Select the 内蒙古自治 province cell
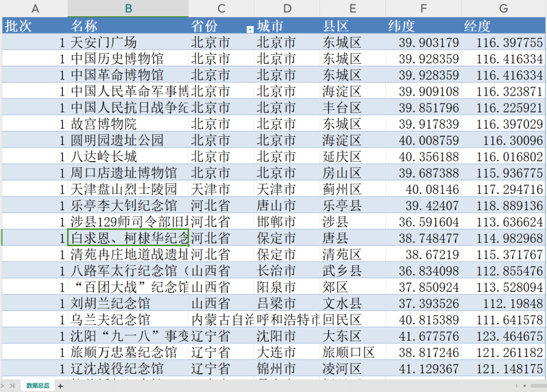The height and width of the screenshot is (392, 547). [x=221, y=320]
